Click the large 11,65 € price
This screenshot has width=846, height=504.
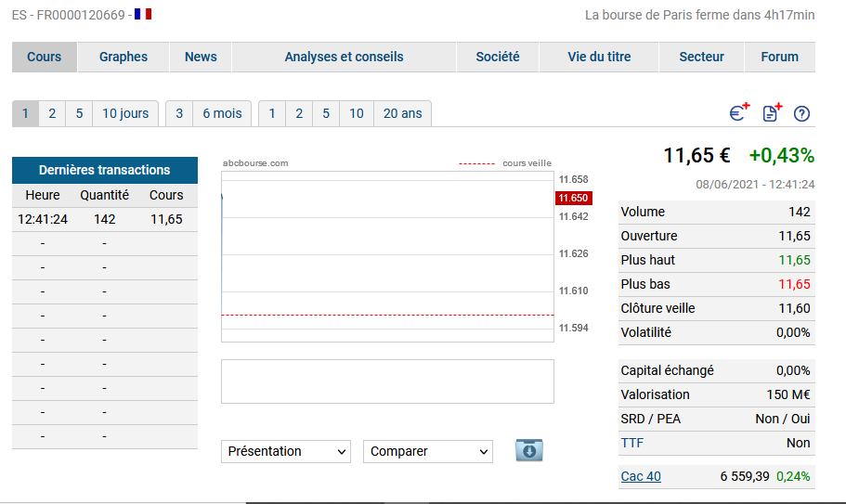click(696, 156)
